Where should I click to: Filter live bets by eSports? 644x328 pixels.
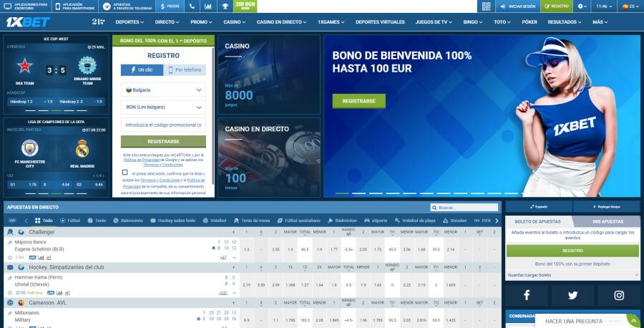[376, 221]
